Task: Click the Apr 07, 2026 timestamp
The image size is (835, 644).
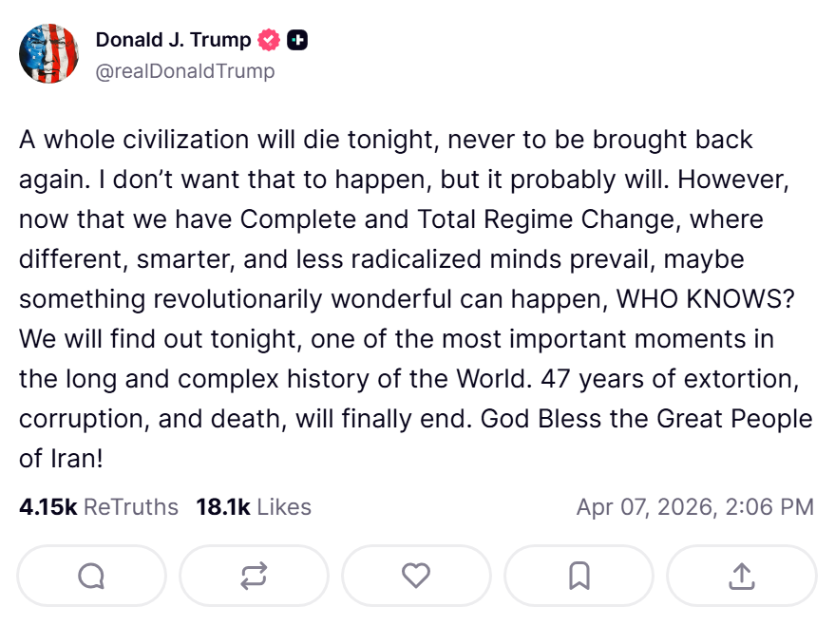Action: [694, 507]
